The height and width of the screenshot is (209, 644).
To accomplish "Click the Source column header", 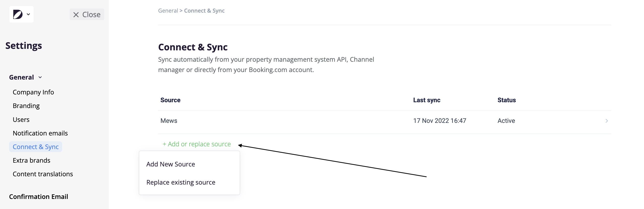I will pyautogui.click(x=170, y=100).
